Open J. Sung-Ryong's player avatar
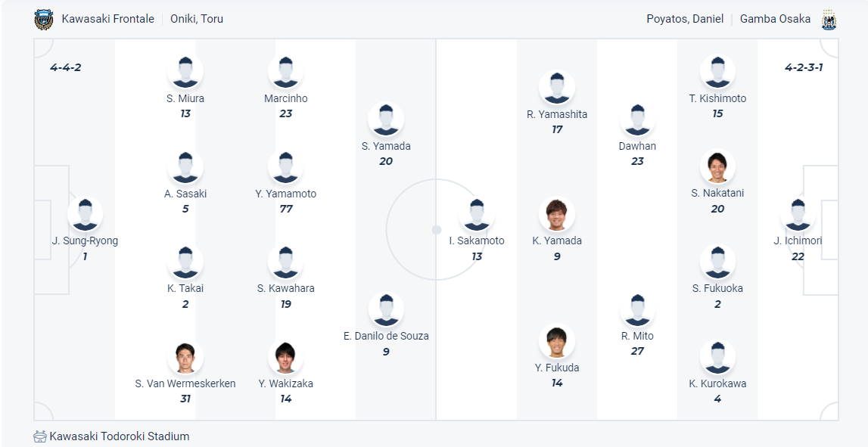Viewport: 868px width, 447px height. (x=85, y=214)
